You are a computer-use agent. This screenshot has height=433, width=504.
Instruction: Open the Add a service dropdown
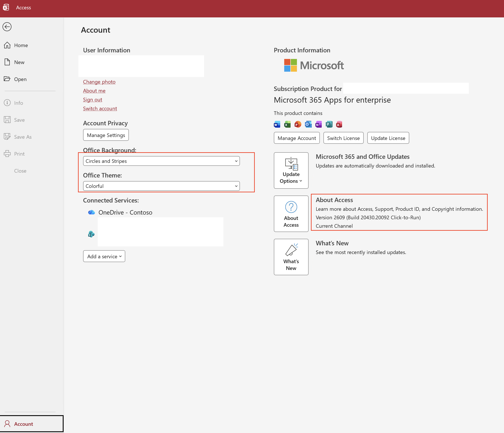(104, 256)
